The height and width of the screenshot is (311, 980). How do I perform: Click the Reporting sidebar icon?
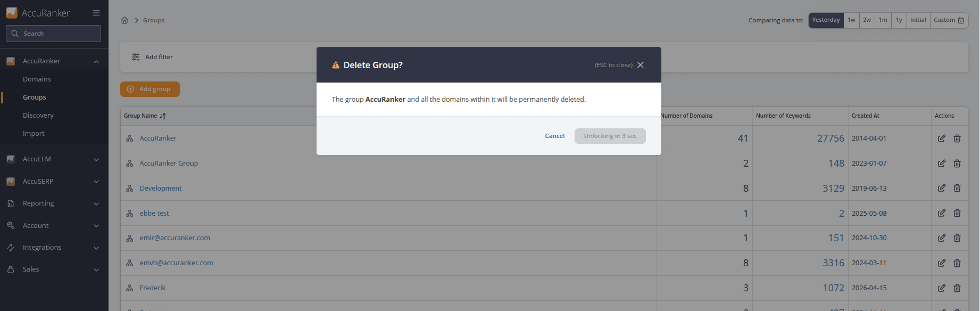pos(11,203)
